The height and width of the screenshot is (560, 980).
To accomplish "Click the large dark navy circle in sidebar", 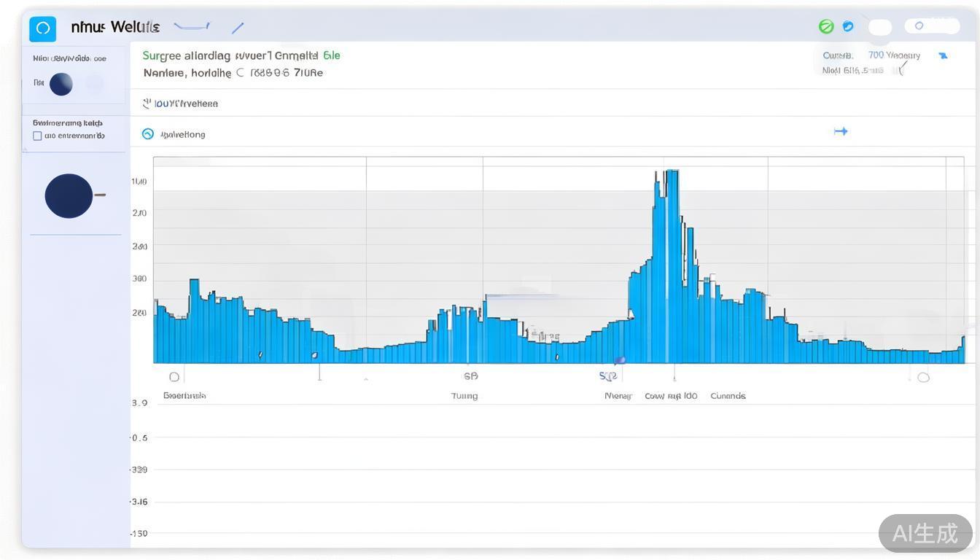I will (69, 195).
